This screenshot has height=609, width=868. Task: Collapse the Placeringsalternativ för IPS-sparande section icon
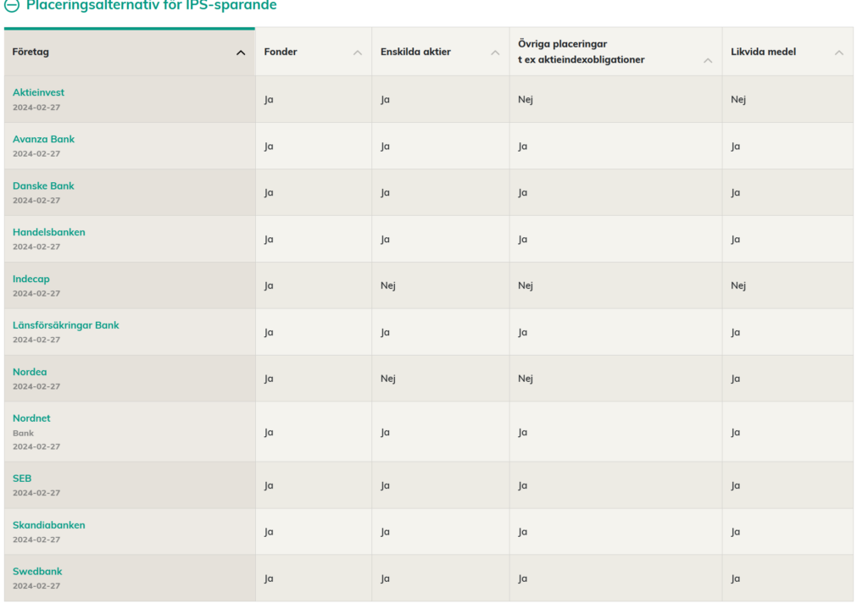[11, 5]
